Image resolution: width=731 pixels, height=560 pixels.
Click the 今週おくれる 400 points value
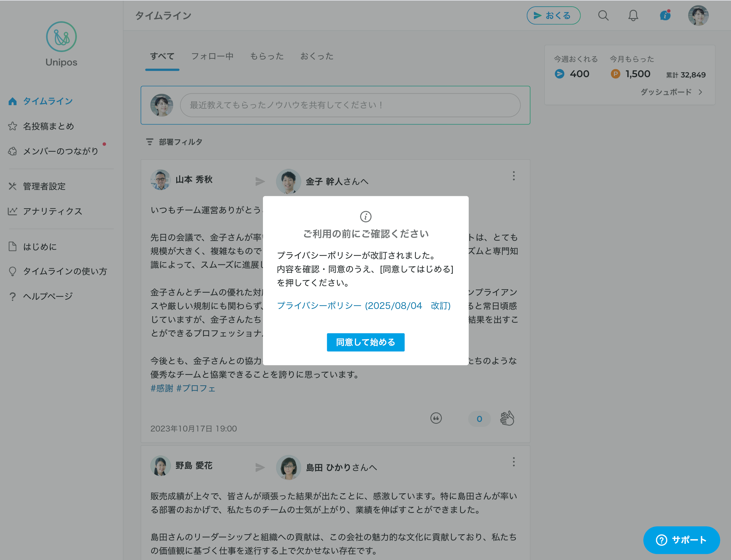tap(579, 74)
